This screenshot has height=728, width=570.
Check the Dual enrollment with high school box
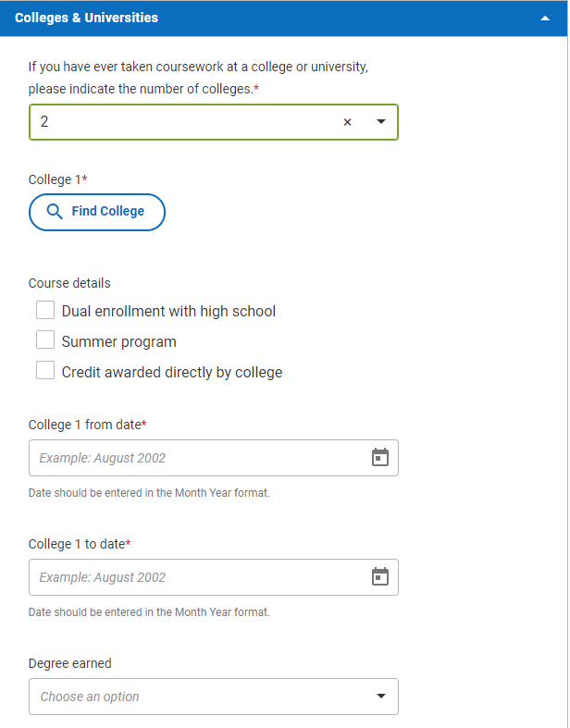(x=45, y=311)
